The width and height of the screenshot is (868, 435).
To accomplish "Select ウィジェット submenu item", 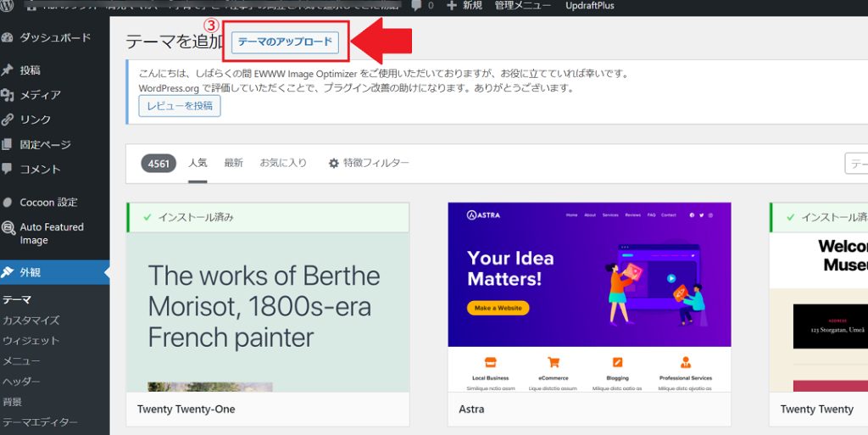I will [x=31, y=340].
